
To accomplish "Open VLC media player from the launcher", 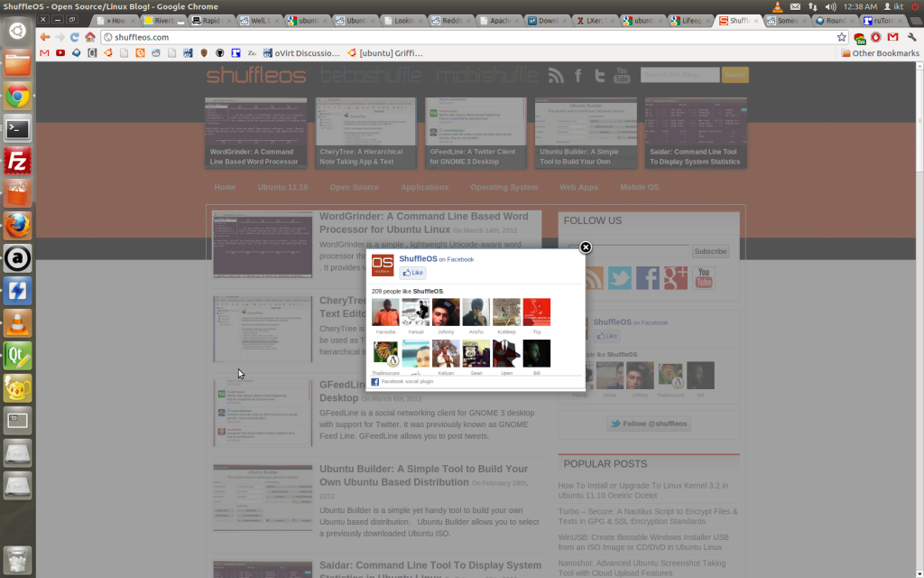I will click(18, 322).
